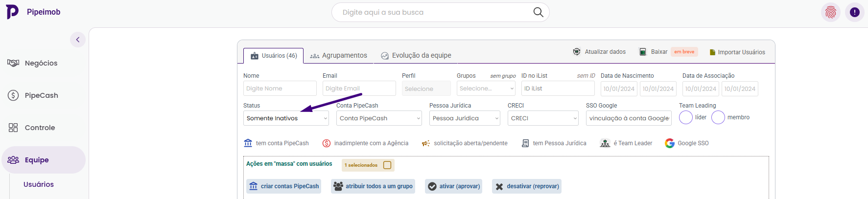Click the fingerprint icon in header
The width and height of the screenshot is (868, 199).
pos(830,12)
